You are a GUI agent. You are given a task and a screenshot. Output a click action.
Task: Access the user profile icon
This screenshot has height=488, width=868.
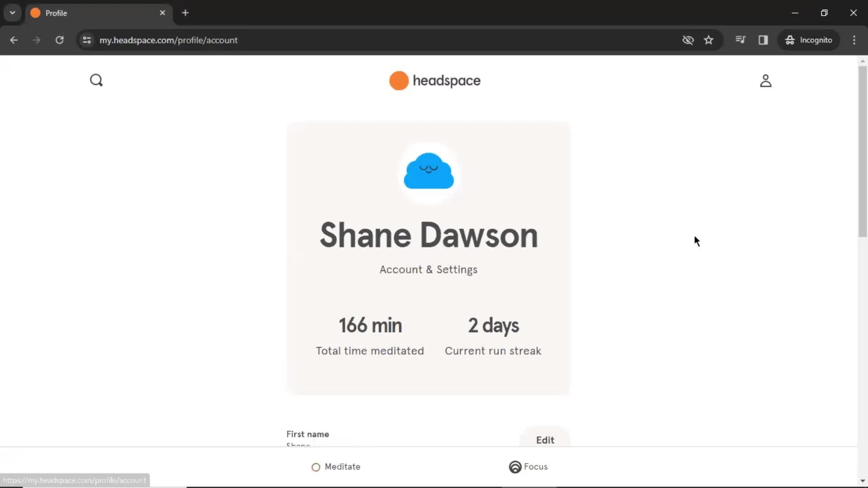[765, 80]
